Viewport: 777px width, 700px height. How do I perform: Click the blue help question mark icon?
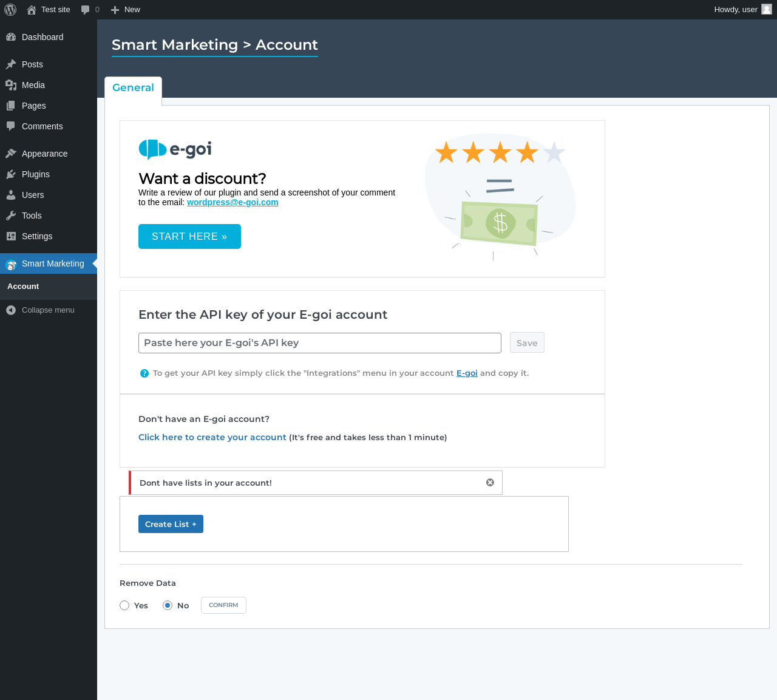144,373
